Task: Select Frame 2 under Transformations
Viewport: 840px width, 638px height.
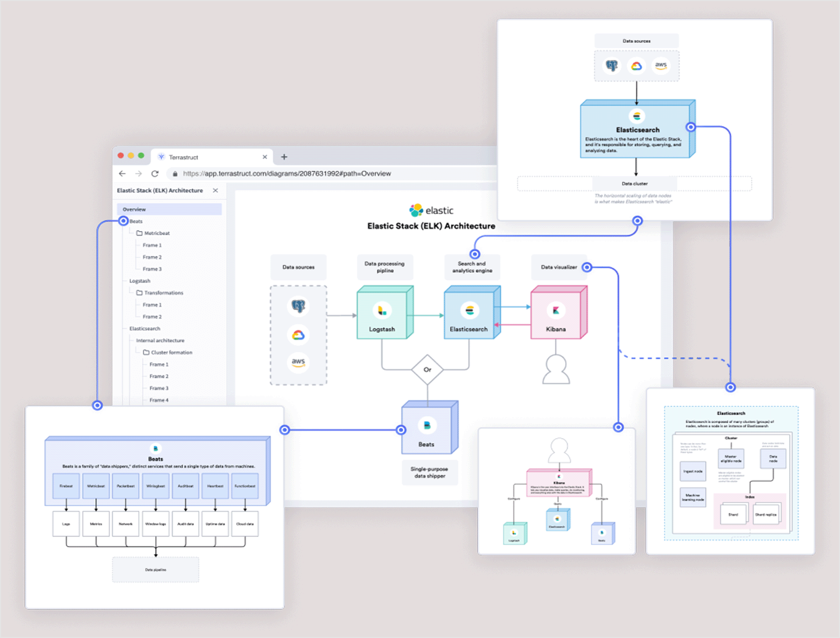Action: click(152, 317)
